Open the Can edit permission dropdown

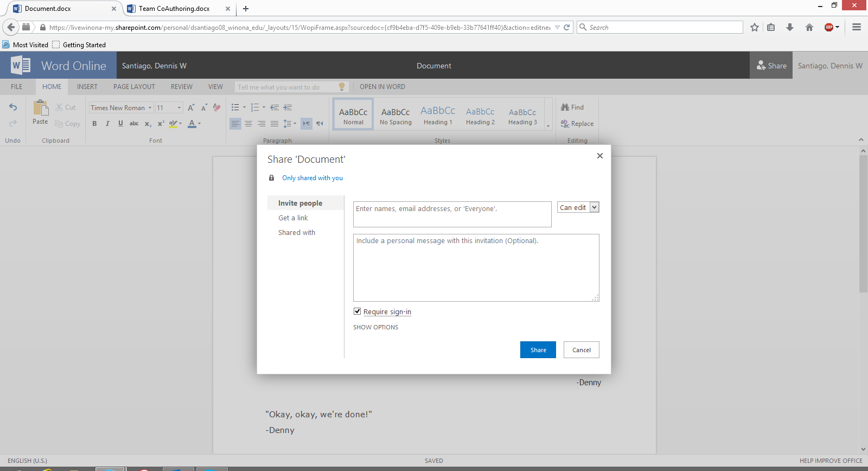coord(578,207)
